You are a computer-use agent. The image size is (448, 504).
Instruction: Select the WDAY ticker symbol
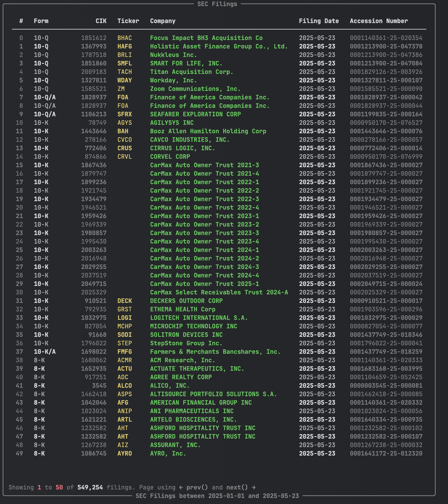(125, 80)
